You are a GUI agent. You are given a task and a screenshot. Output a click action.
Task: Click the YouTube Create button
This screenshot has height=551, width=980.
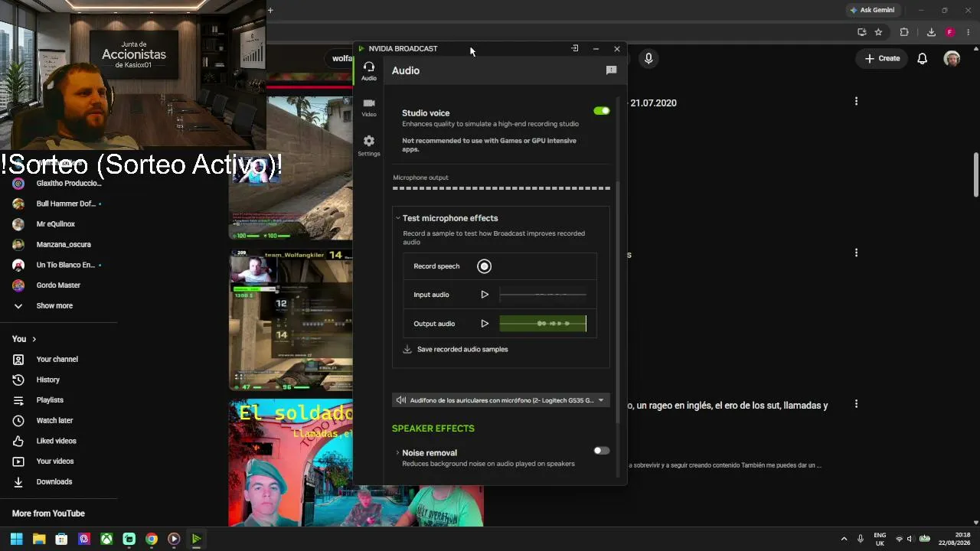pyautogui.click(x=882, y=58)
